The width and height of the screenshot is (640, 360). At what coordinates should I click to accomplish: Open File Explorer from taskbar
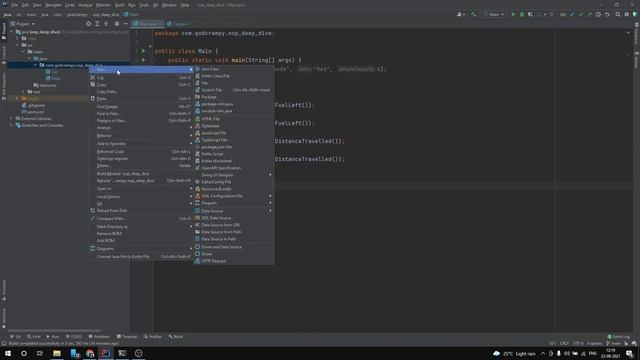57,353
